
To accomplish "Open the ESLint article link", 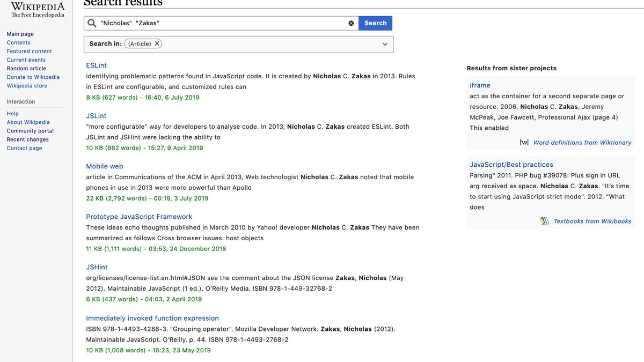I will [x=96, y=65].
